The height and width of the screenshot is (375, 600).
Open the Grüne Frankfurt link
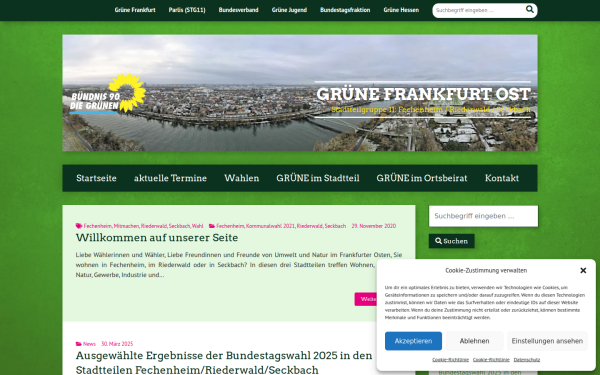(x=135, y=10)
